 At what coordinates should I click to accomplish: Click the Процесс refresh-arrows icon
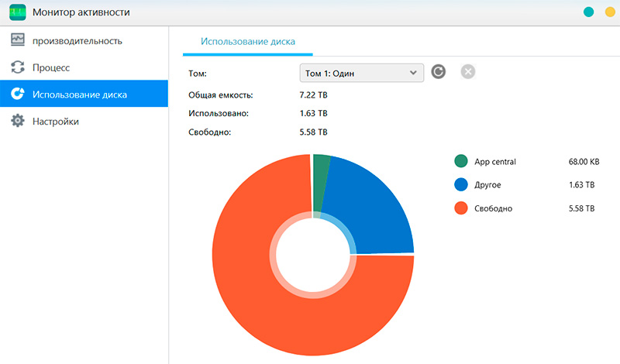[17, 67]
